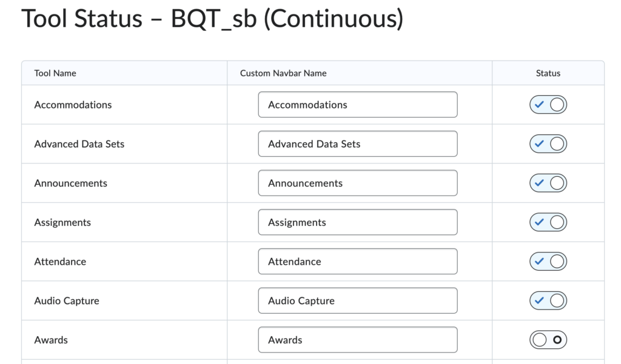621x364 pixels.
Task: Click the Audio Capture tool name label
Action: pos(67,300)
